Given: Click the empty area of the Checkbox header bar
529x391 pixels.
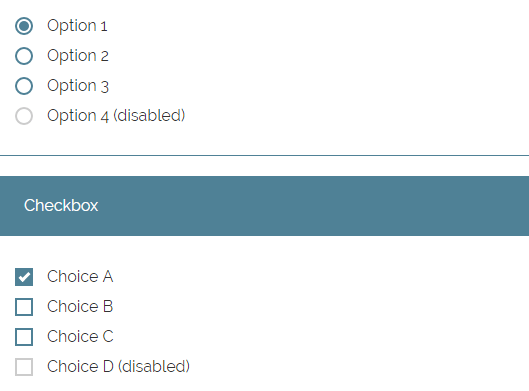Looking at the screenshot, I should pyautogui.click(x=314, y=206).
